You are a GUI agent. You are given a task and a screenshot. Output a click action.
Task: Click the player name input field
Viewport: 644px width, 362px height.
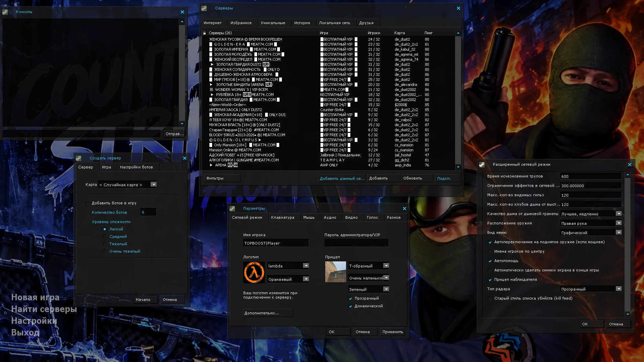coord(276,243)
